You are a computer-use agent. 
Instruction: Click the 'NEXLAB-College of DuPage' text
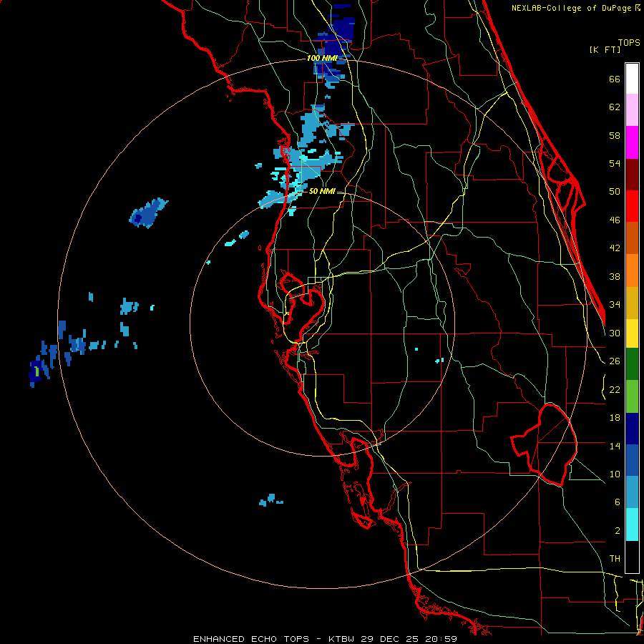tap(572, 8)
